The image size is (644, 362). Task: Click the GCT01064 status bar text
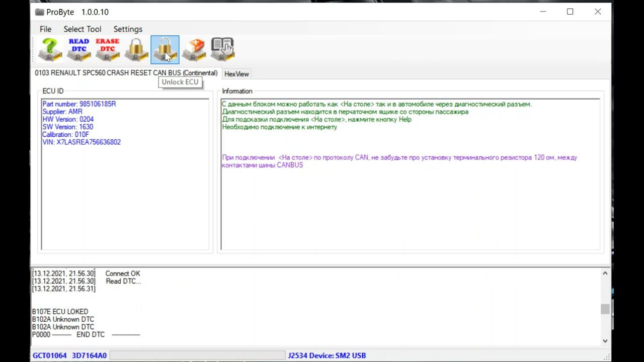[x=49, y=355]
